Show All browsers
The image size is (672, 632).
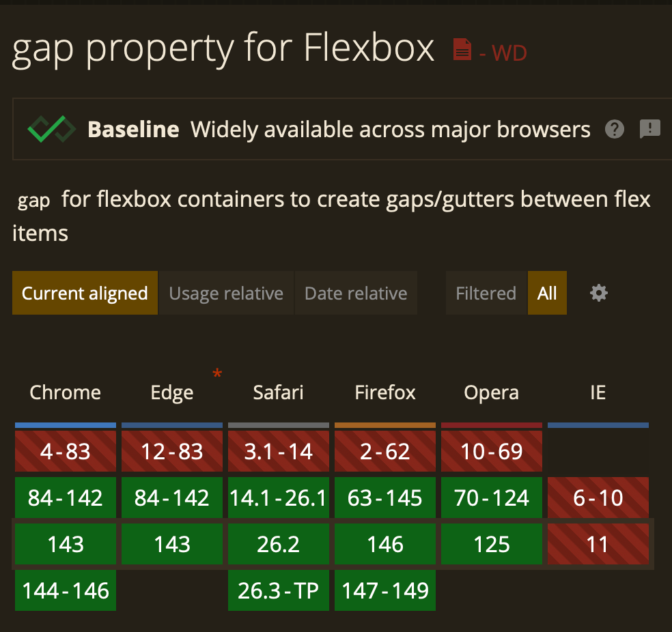pos(547,293)
